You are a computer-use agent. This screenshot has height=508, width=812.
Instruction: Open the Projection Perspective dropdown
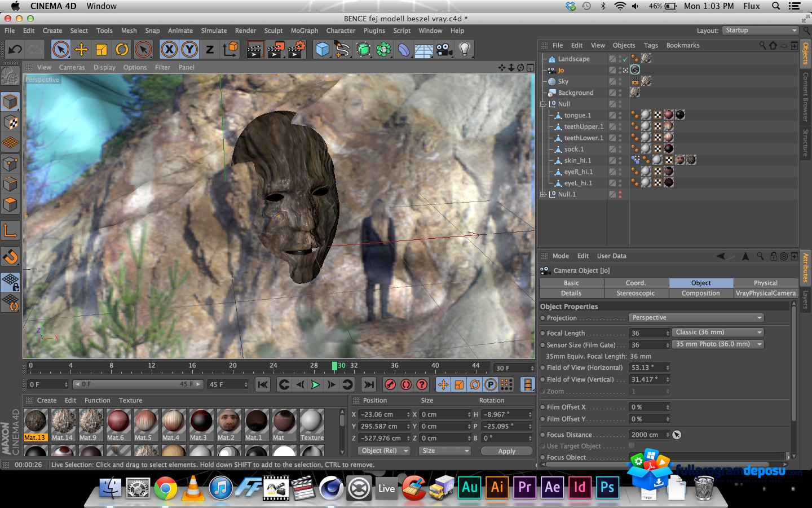pos(696,318)
